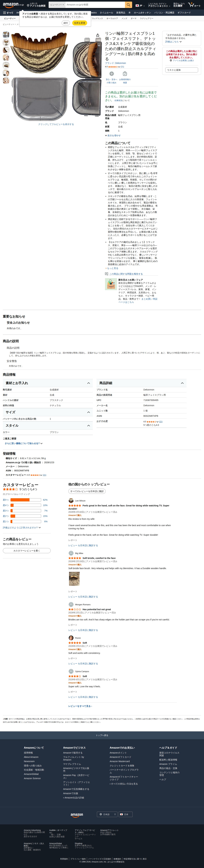The height and width of the screenshot is (868, 204).
Task: Select the last product image thumbnail
Action: coord(6,81)
